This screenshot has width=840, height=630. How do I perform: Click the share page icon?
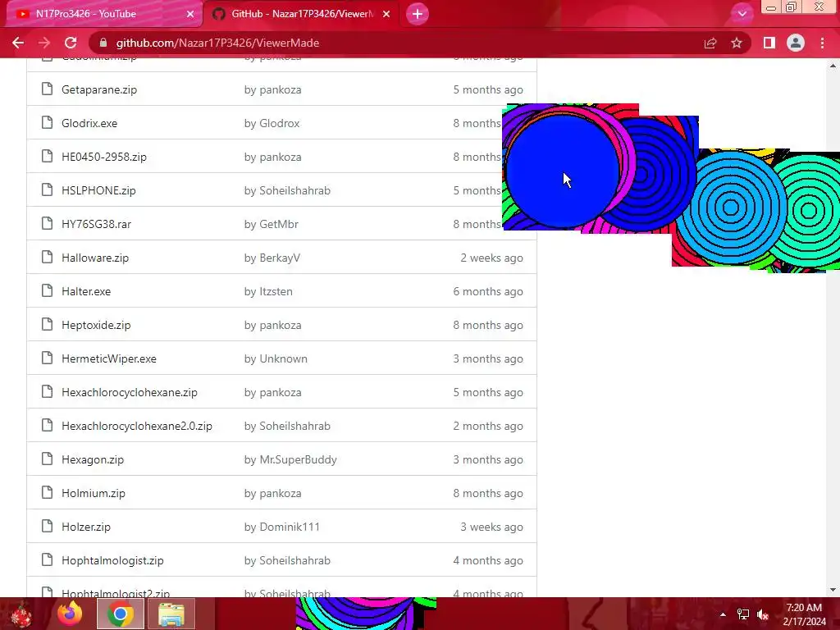click(710, 43)
